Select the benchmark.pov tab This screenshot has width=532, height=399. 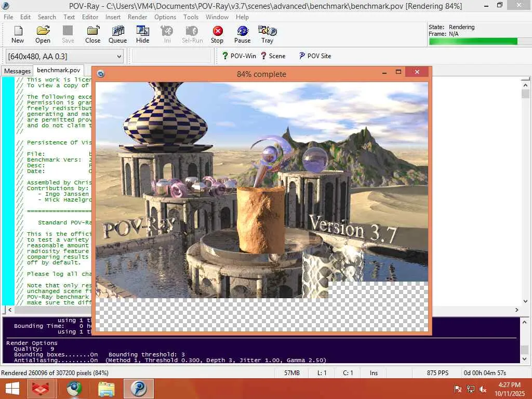(59, 70)
